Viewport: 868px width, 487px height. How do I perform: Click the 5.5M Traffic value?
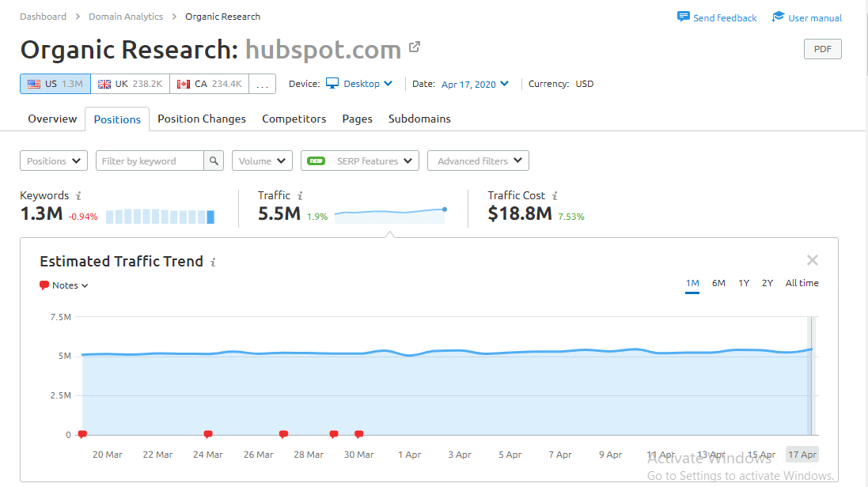pos(279,213)
